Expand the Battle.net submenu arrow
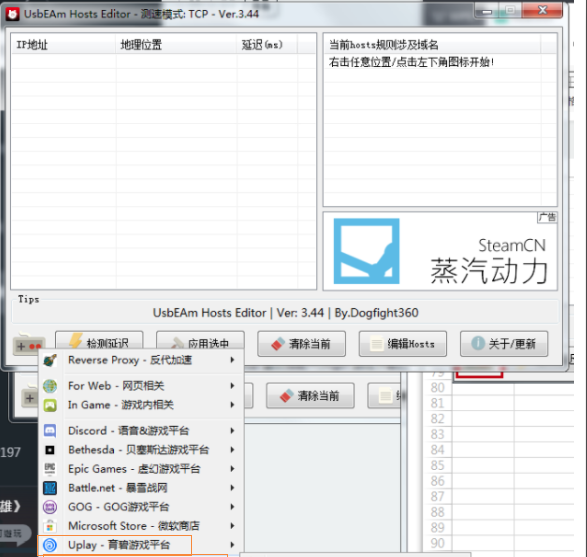The image size is (587, 557). (232, 488)
